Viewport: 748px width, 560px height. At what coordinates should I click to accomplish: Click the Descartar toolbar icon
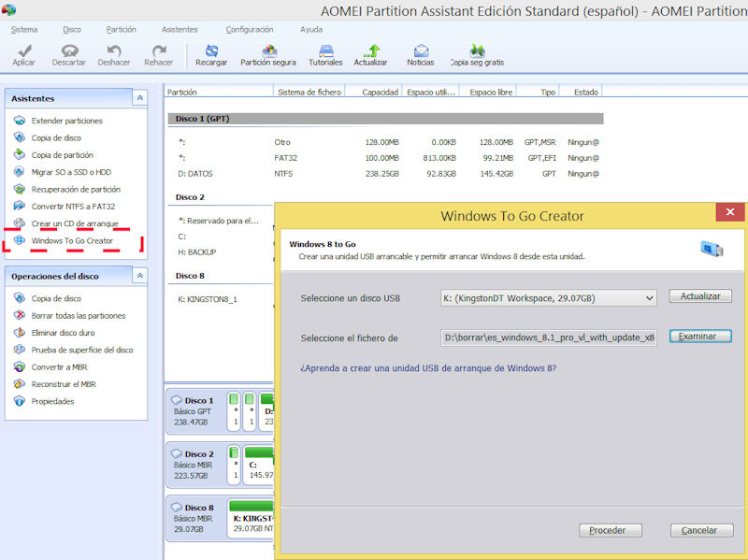pos(68,55)
